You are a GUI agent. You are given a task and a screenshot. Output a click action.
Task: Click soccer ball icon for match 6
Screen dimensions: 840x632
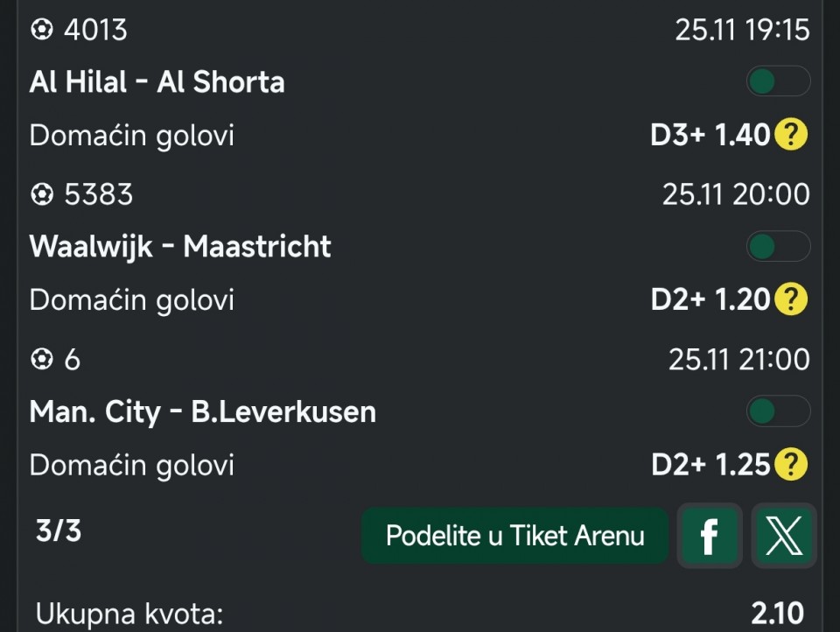coord(41,359)
